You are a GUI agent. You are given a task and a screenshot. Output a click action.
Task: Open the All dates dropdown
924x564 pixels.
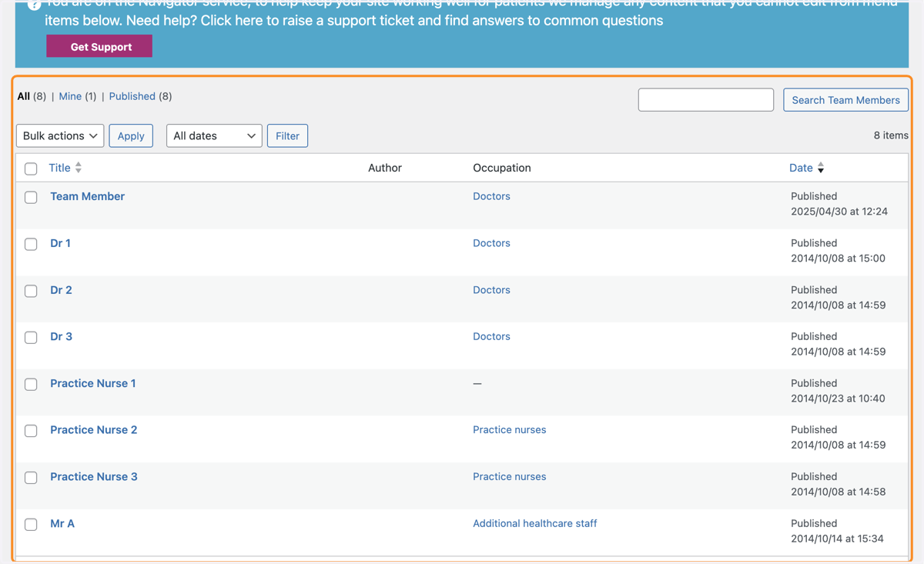pos(214,136)
